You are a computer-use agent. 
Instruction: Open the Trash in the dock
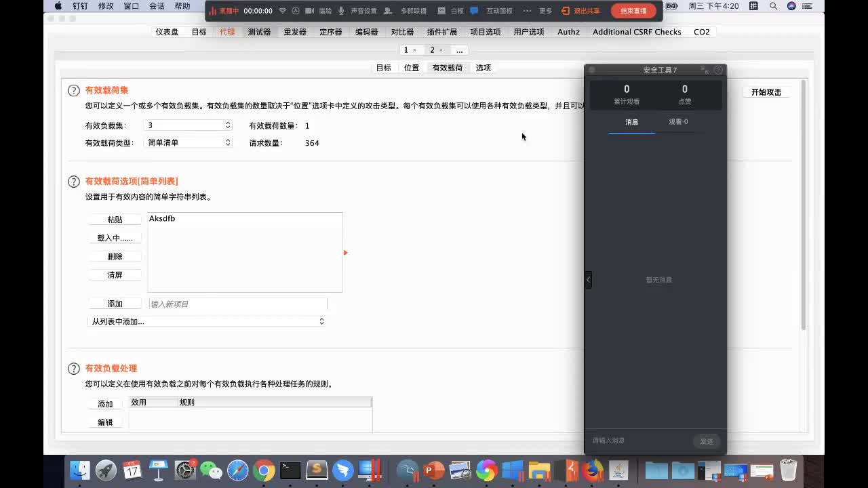(x=788, y=470)
